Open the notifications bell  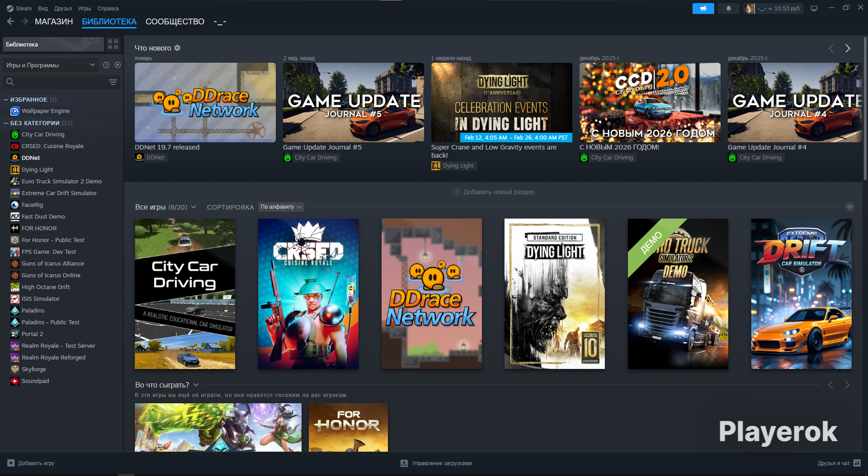coord(728,9)
